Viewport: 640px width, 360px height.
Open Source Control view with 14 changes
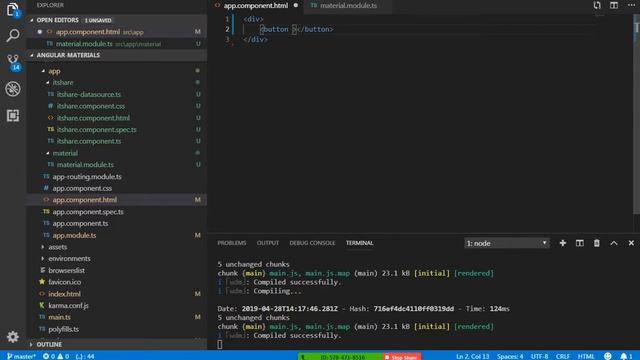(13, 62)
